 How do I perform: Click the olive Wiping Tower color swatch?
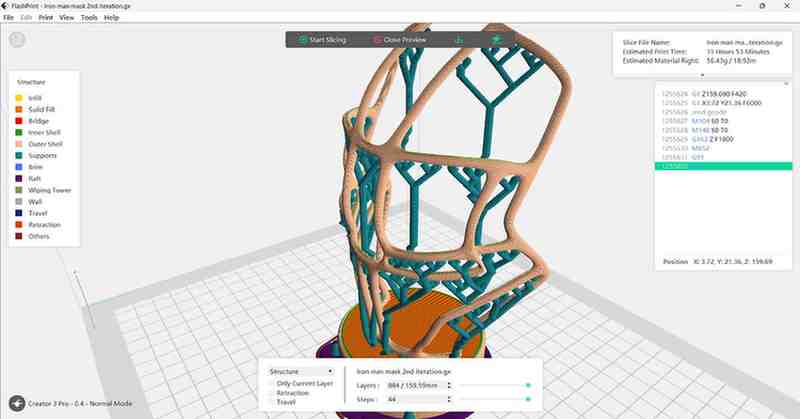19,190
